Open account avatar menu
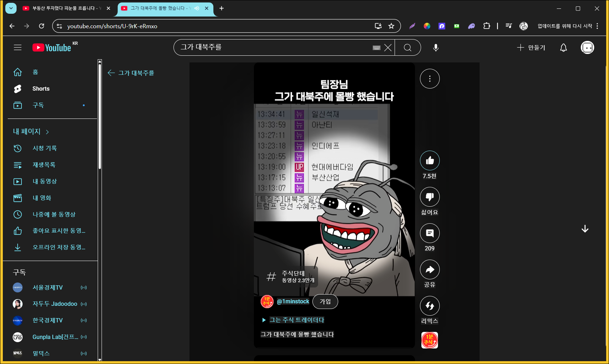 tap(587, 48)
